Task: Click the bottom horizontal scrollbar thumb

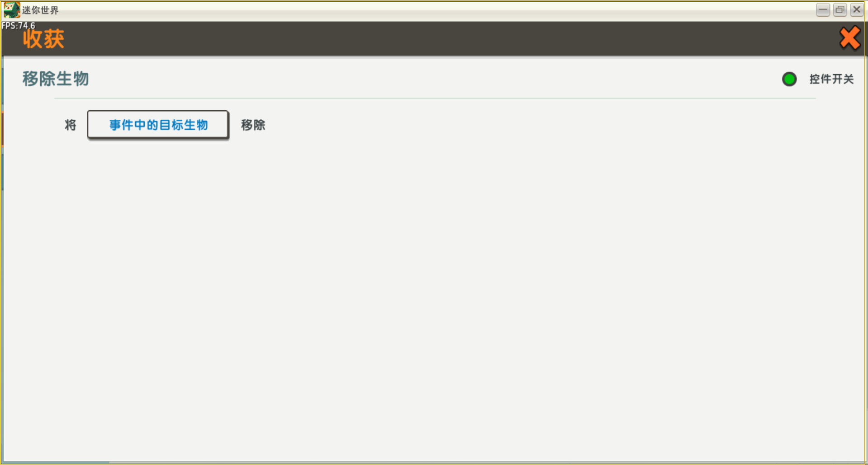Action: pos(56,462)
